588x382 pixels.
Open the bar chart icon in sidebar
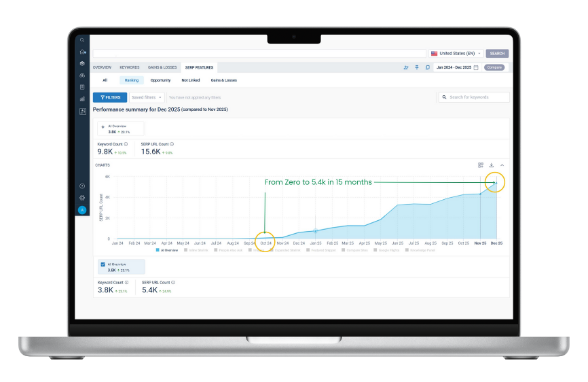(82, 99)
